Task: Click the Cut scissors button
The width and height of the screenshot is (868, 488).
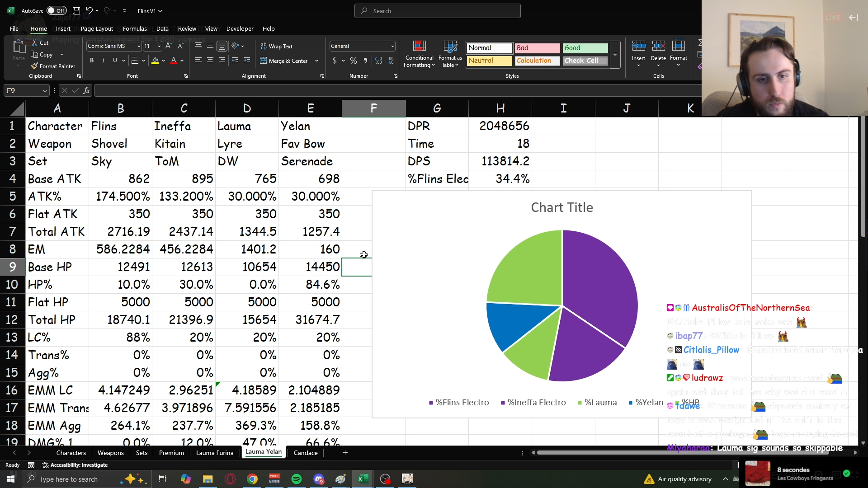Action: (40, 42)
